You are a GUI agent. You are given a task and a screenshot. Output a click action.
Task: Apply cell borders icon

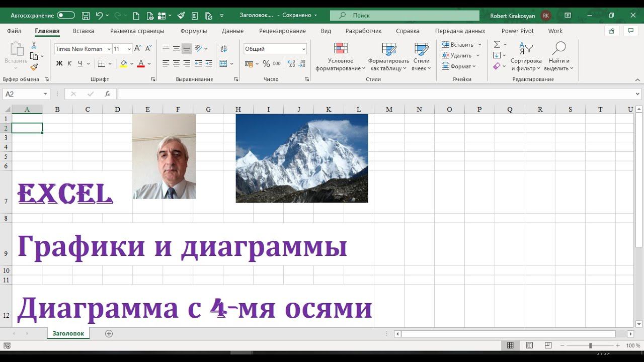click(x=102, y=63)
